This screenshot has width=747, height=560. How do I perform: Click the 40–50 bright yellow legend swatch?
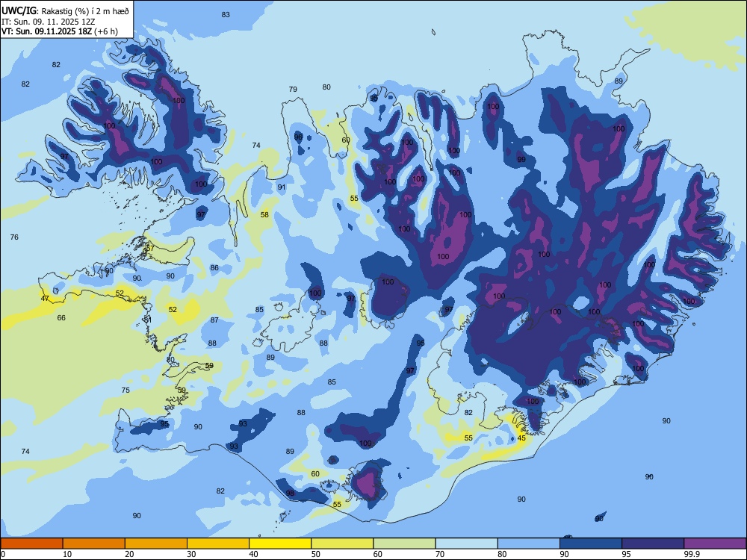point(280,544)
